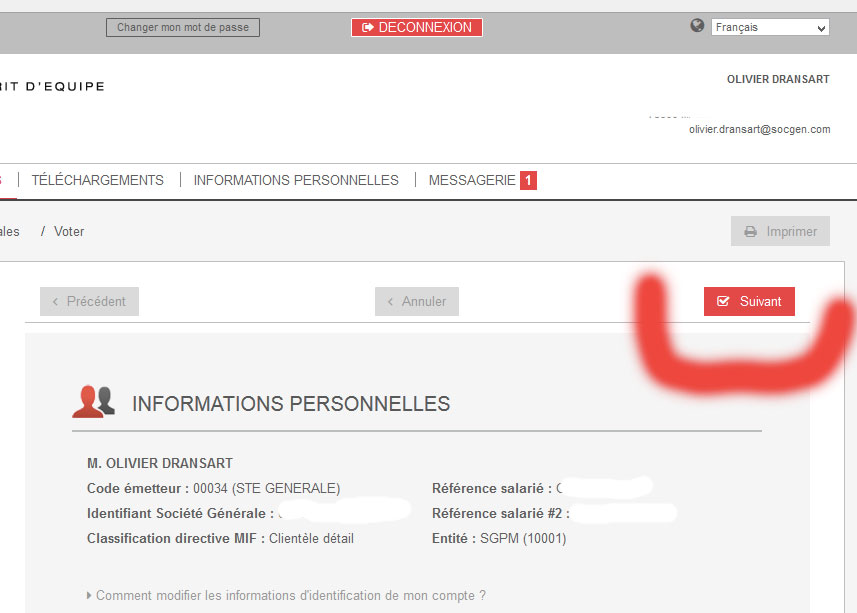The image size is (857, 613).
Task: Click the OLIVIER DRANSART user name in header
Action: 777,80
